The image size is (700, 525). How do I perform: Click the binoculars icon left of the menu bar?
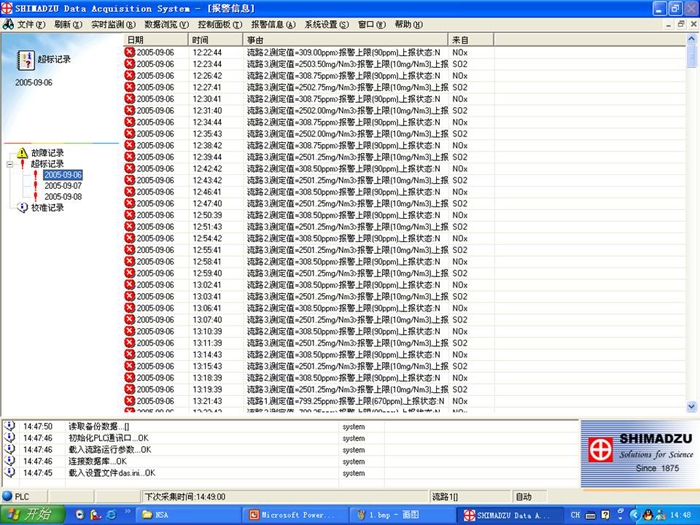click(x=8, y=24)
